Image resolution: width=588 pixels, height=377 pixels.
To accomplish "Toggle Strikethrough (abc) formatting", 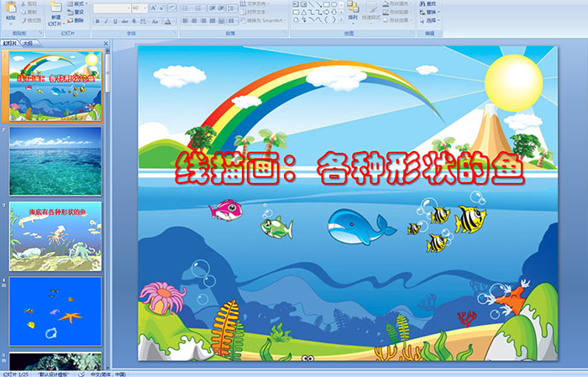I will tap(124, 21).
